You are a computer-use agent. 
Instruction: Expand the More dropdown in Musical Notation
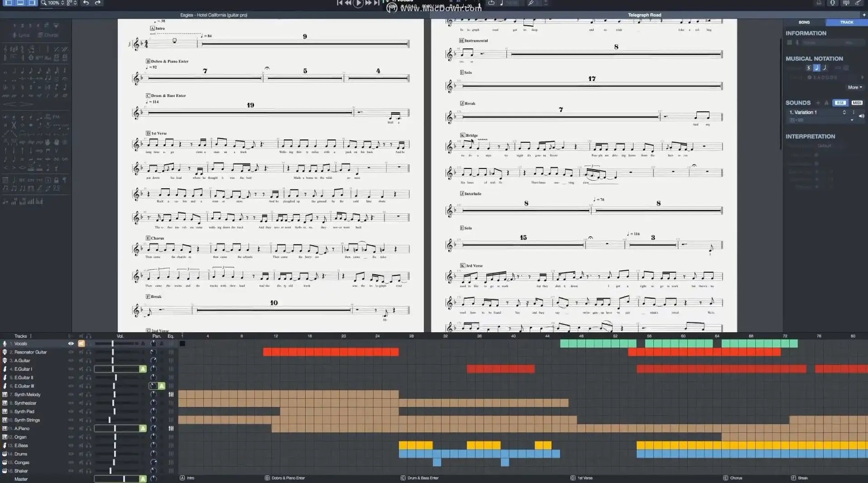(x=855, y=87)
